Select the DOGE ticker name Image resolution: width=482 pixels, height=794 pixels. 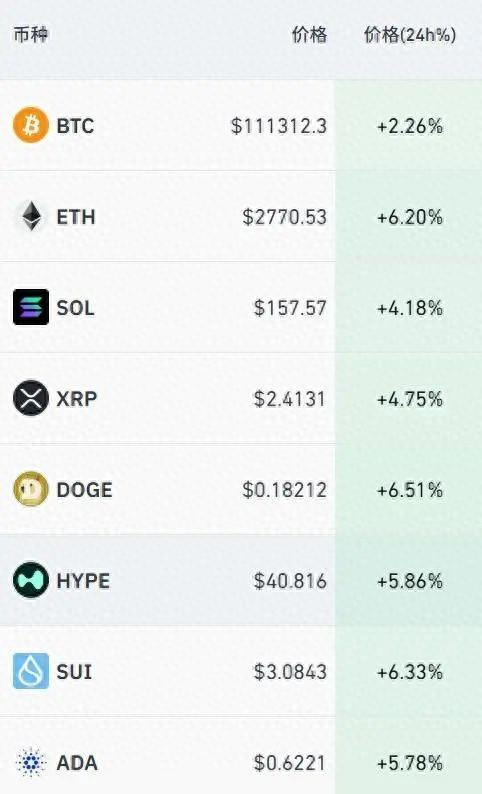tap(84, 490)
